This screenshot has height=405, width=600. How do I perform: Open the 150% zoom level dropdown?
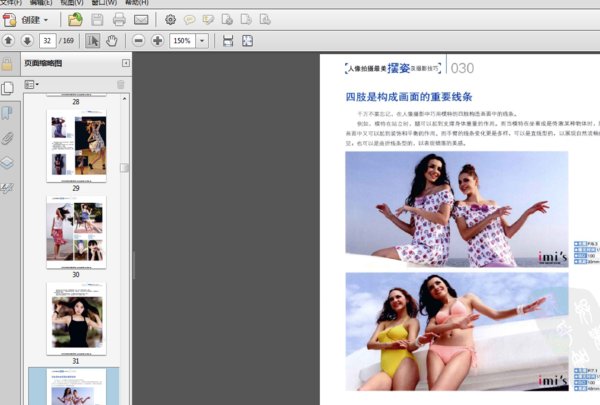203,41
